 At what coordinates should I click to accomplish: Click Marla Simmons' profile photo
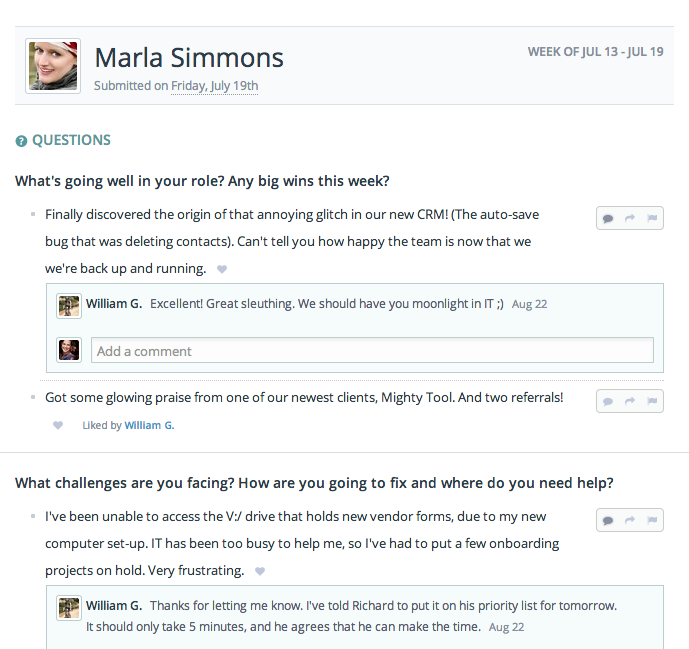coord(53,66)
